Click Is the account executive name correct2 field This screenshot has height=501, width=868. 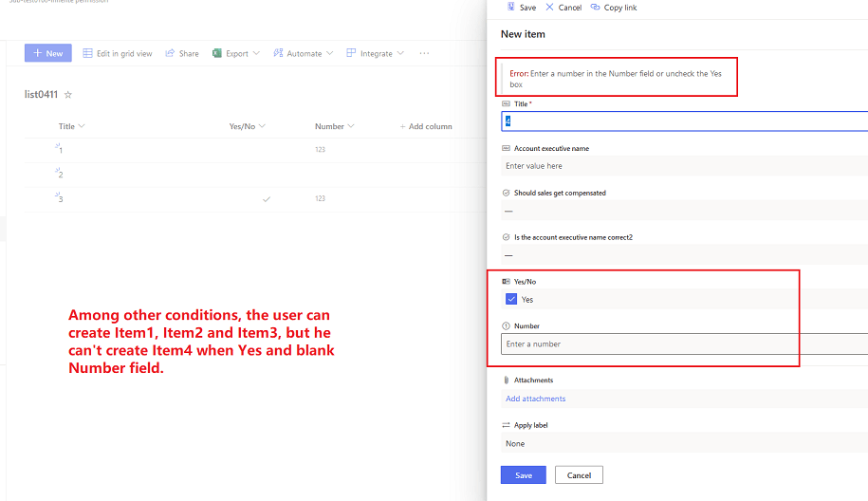[684, 254]
